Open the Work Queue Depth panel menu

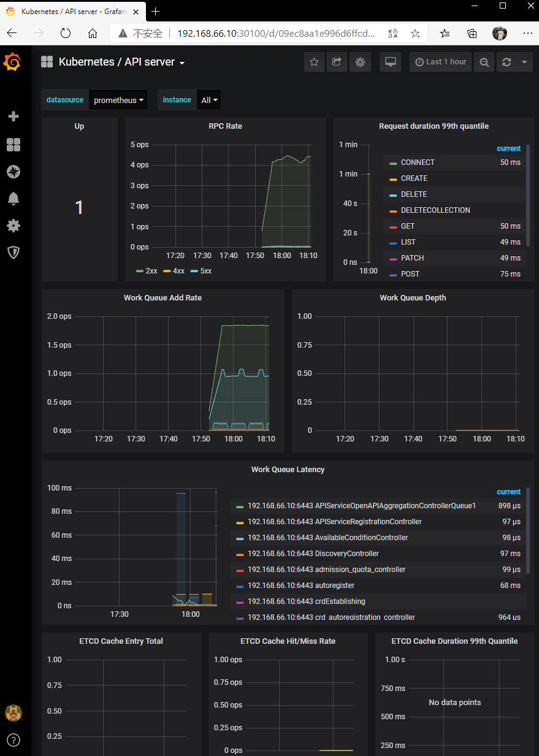tap(413, 298)
